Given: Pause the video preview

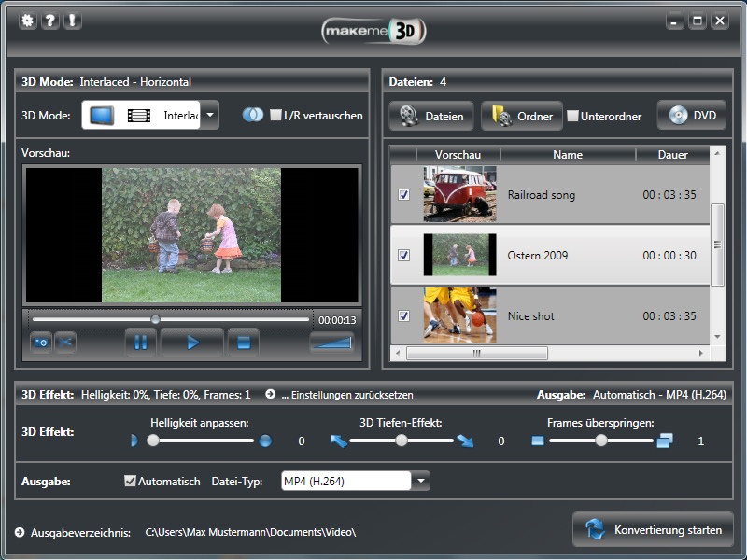Looking at the screenshot, I should (140, 343).
